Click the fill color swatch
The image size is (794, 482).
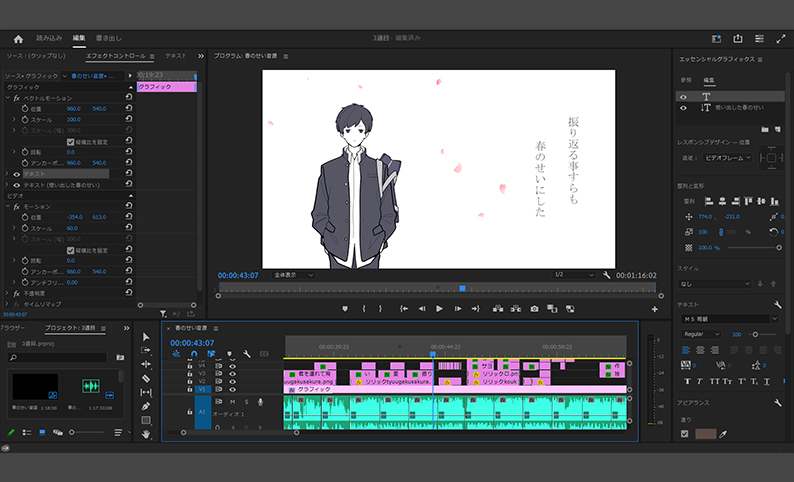705,434
